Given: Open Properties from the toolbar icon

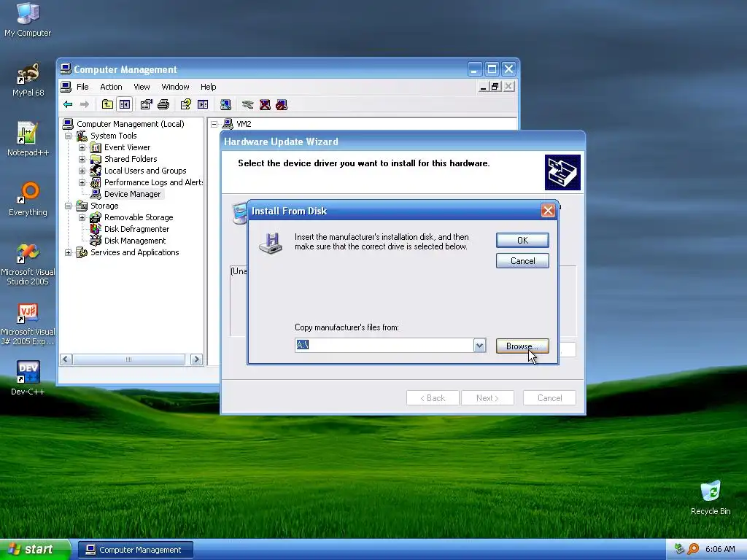Looking at the screenshot, I should 146,104.
